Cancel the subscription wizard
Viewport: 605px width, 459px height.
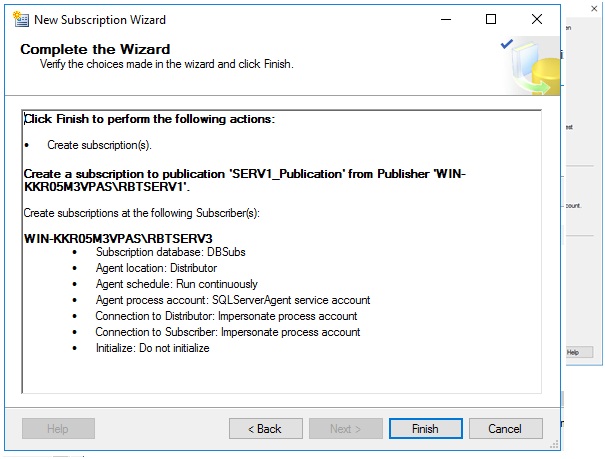pos(505,429)
